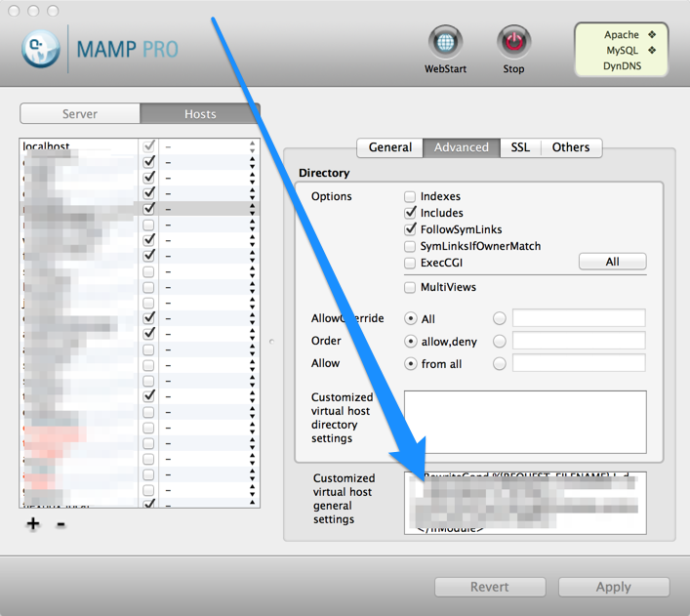Click the Revert button
This screenshot has width=690, height=616.
coord(490,587)
